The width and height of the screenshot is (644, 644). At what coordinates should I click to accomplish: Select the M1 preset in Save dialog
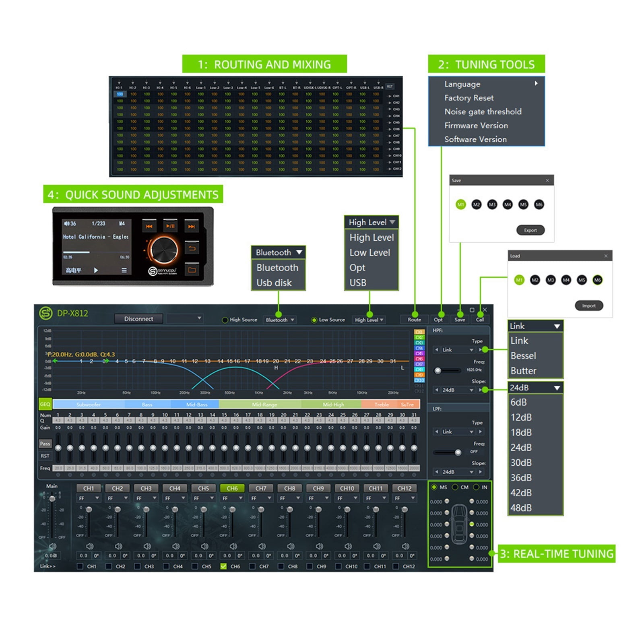click(460, 204)
